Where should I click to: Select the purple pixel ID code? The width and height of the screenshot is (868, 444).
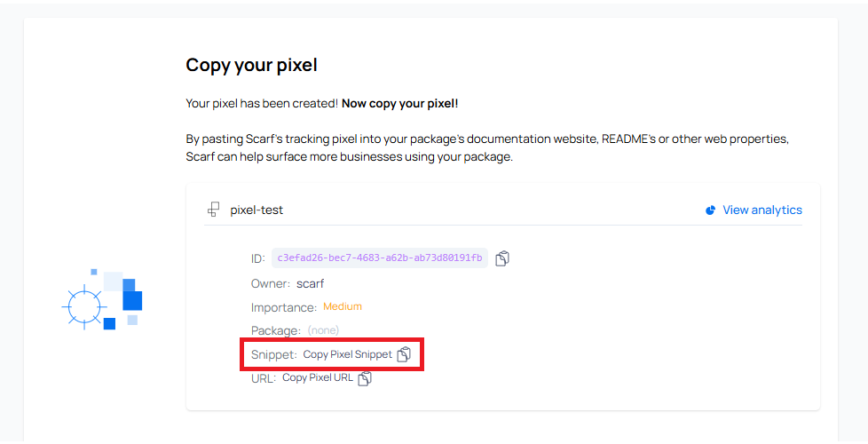[380, 258]
